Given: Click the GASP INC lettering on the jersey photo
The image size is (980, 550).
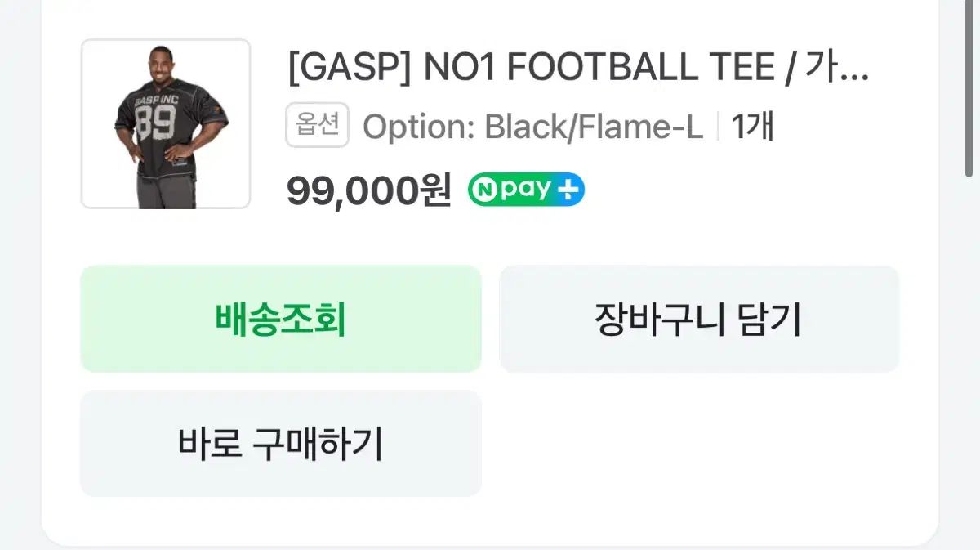Looking at the screenshot, I should click(x=158, y=100).
